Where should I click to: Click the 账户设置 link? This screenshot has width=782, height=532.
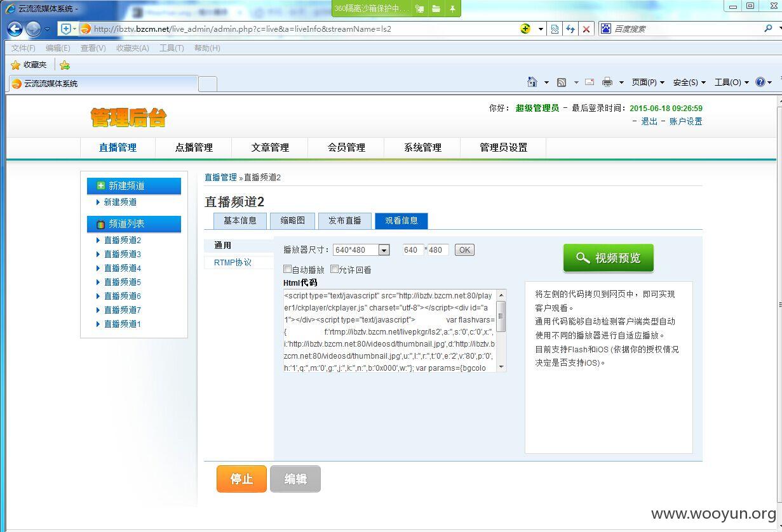click(686, 121)
